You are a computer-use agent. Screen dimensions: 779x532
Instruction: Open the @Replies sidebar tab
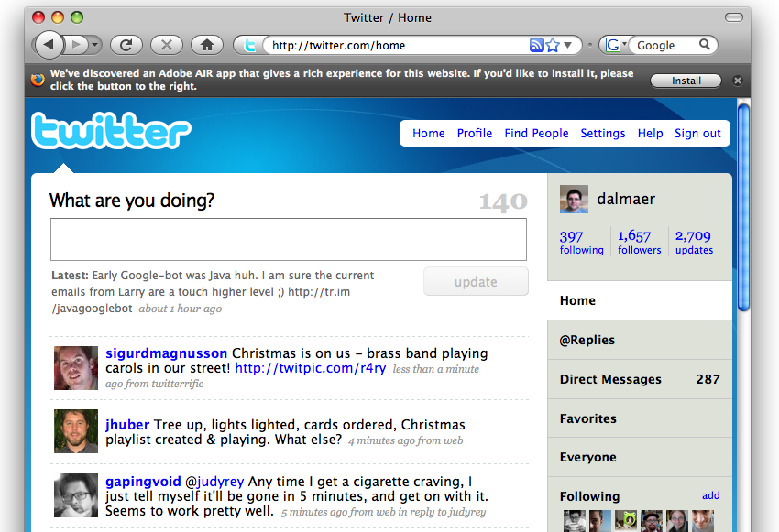(x=587, y=340)
